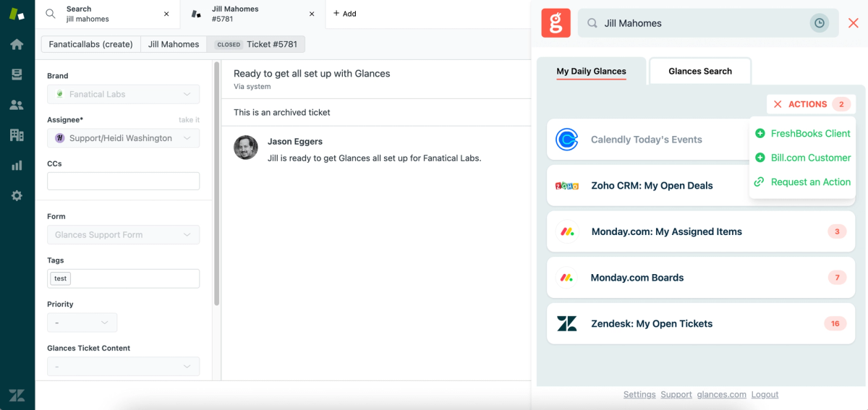Viewport: 868px width, 410px height.
Task: Add a new tab with + Add
Action: [345, 14]
